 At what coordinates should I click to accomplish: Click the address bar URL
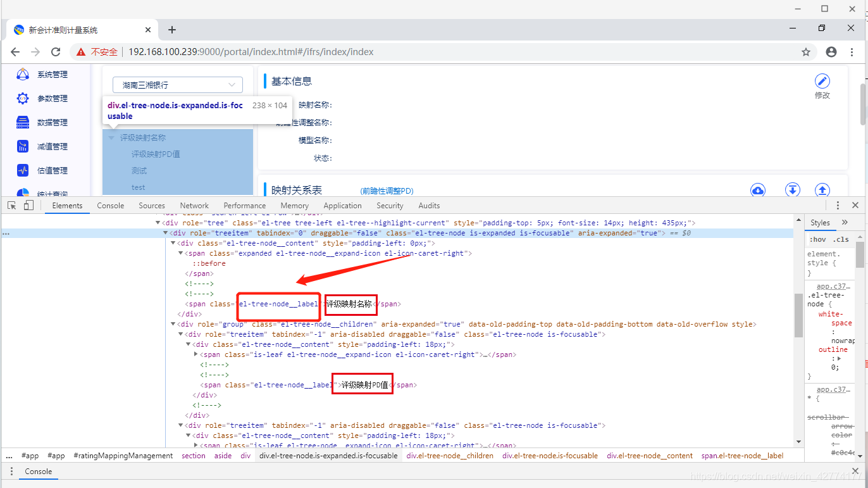(x=251, y=52)
